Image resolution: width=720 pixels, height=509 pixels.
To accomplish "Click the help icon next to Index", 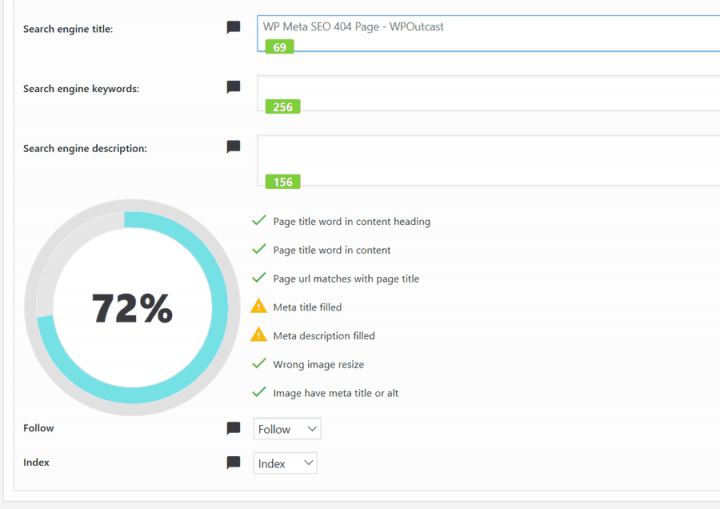I will [233, 463].
